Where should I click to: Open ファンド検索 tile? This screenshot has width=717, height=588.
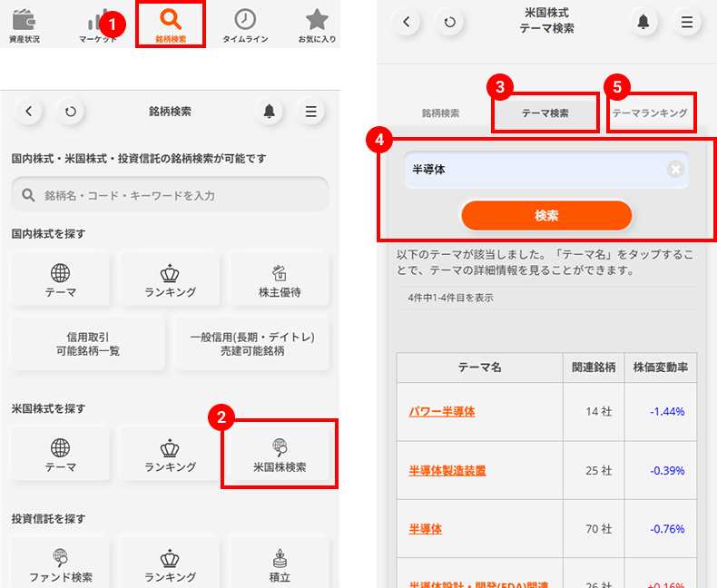pyautogui.click(x=61, y=563)
